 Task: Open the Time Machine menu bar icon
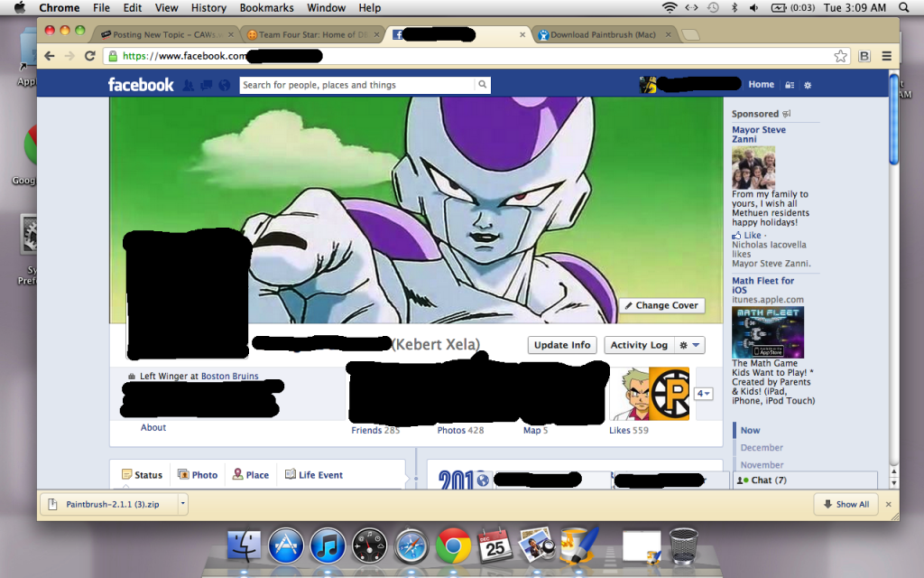click(713, 7)
